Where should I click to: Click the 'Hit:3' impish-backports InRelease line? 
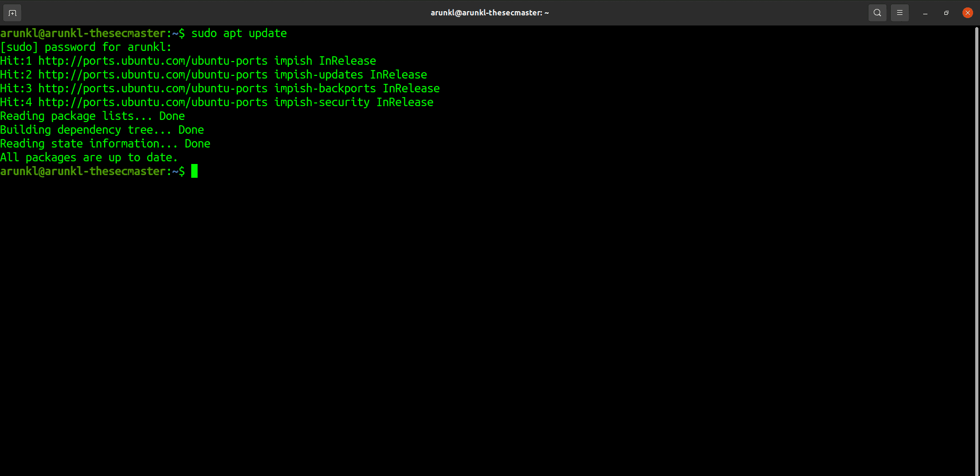coord(220,89)
